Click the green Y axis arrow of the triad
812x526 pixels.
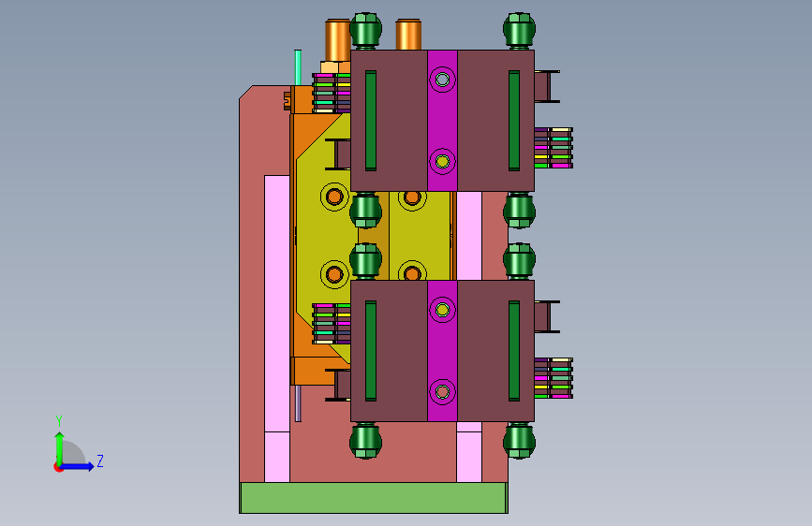pos(60,448)
